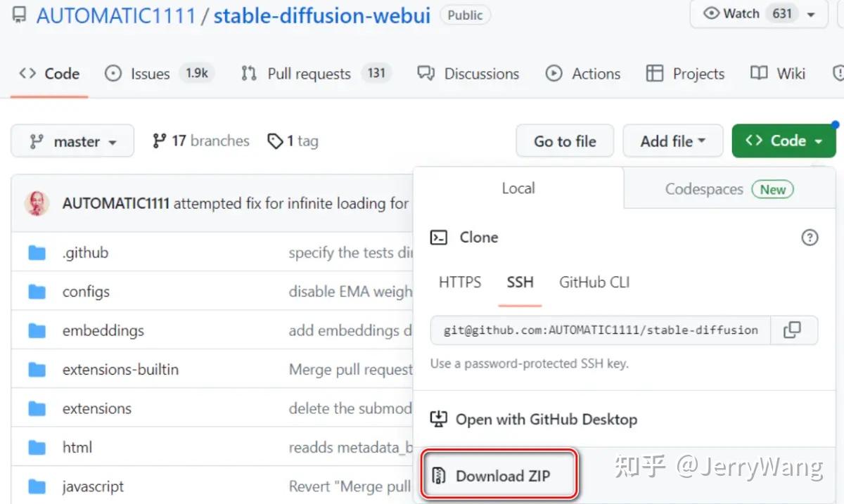Open the Wiki tab
The height and width of the screenshot is (504, 844).
pos(778,74)
